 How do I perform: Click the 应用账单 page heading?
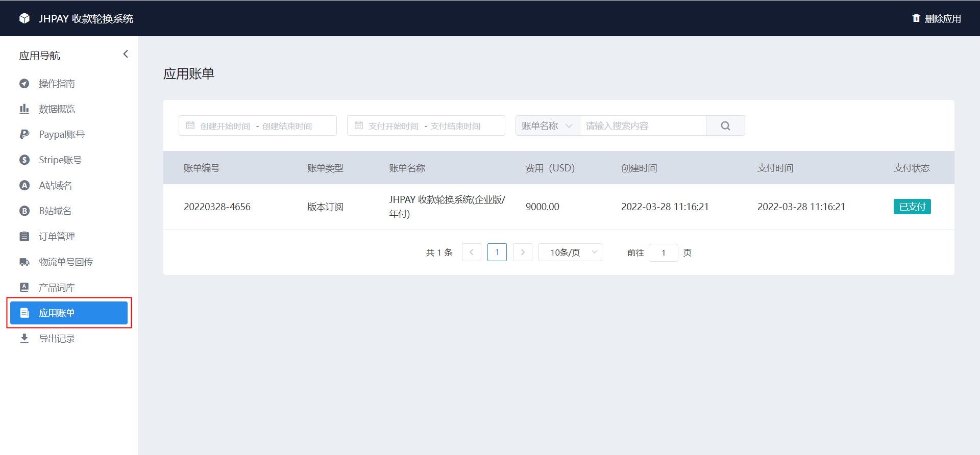pyautogui.click(x=189, y=74)
